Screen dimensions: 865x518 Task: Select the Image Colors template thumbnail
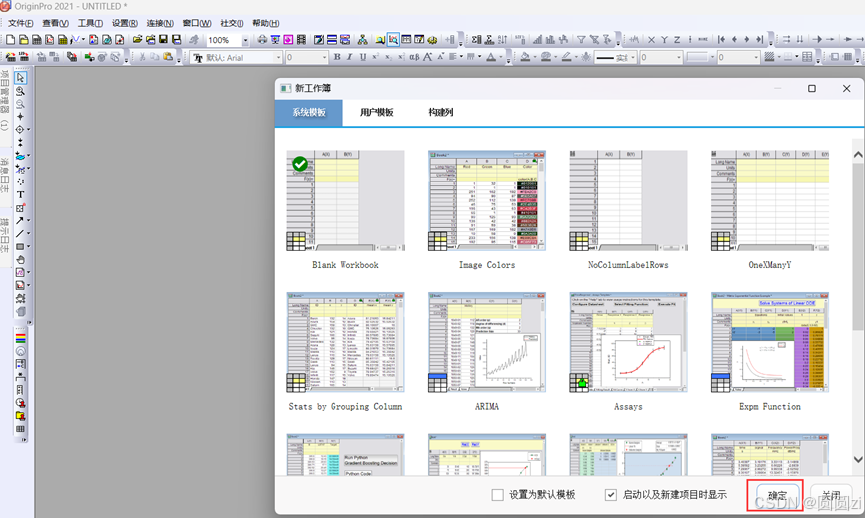pos(487,201)
